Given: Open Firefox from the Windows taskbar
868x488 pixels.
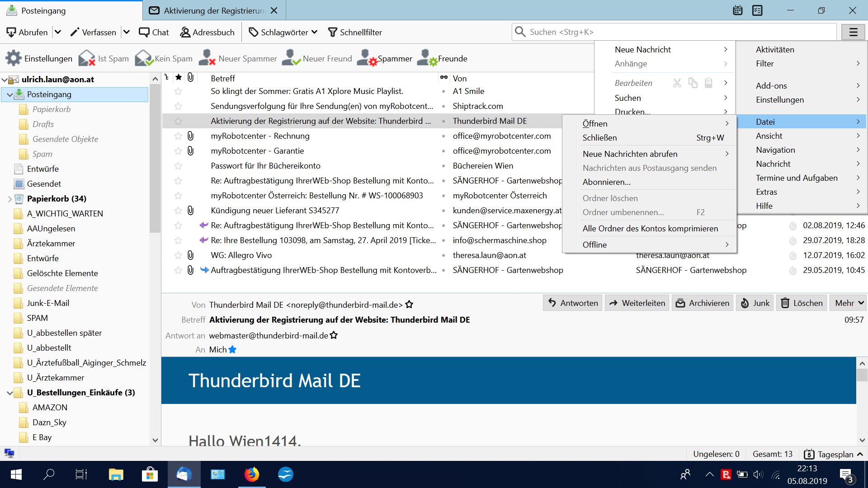Looking at the screenshot, I should (x=252, y=474).
